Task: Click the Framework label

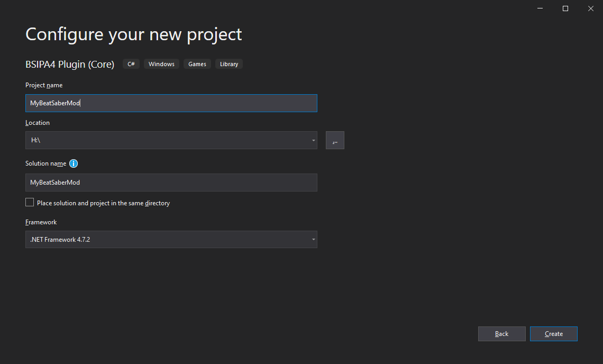Action: coord(41,222)
